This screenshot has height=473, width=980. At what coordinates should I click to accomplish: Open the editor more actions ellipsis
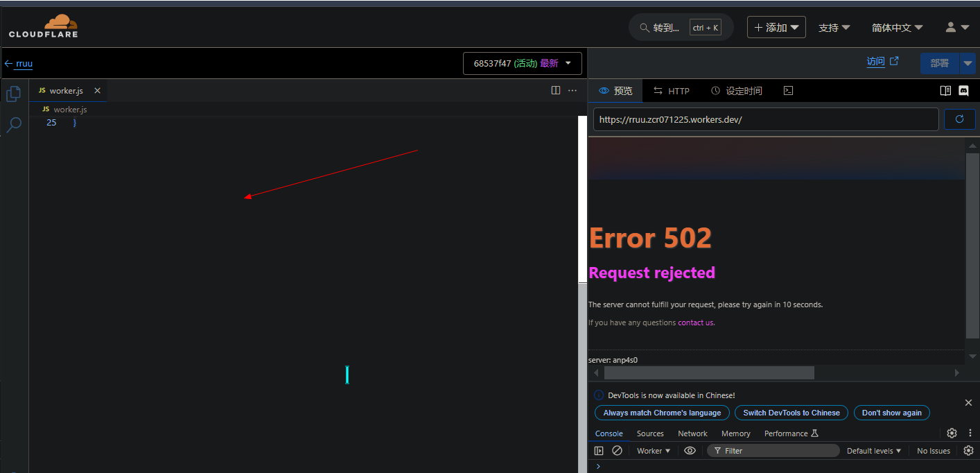click(x=572, y=90)
